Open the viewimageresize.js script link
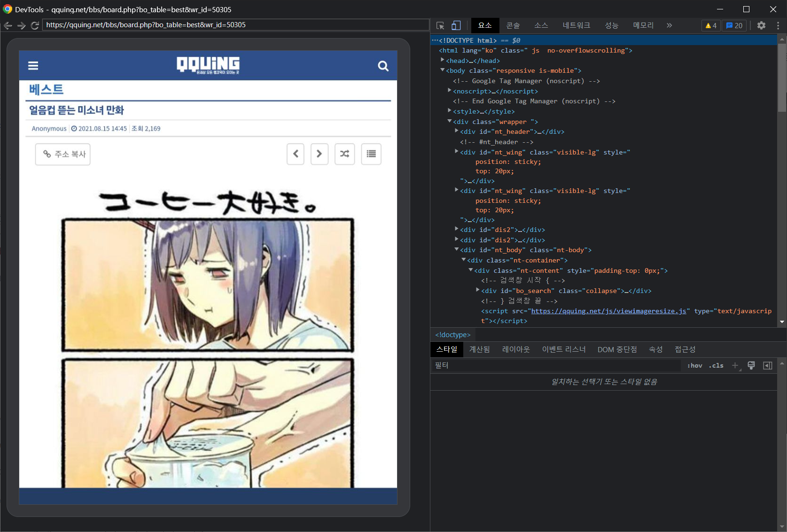This screenshot has height=532, width=787. pyautogui.click(x=608, y=311)
